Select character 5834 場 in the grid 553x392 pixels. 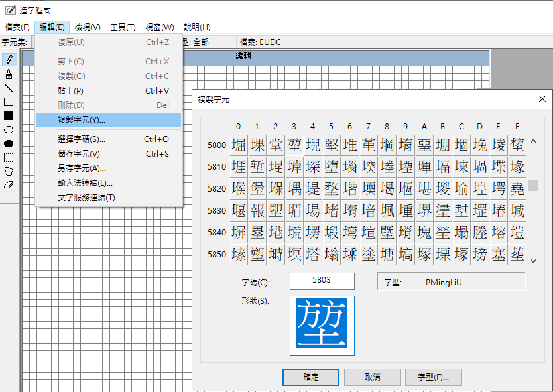(313, 210)
